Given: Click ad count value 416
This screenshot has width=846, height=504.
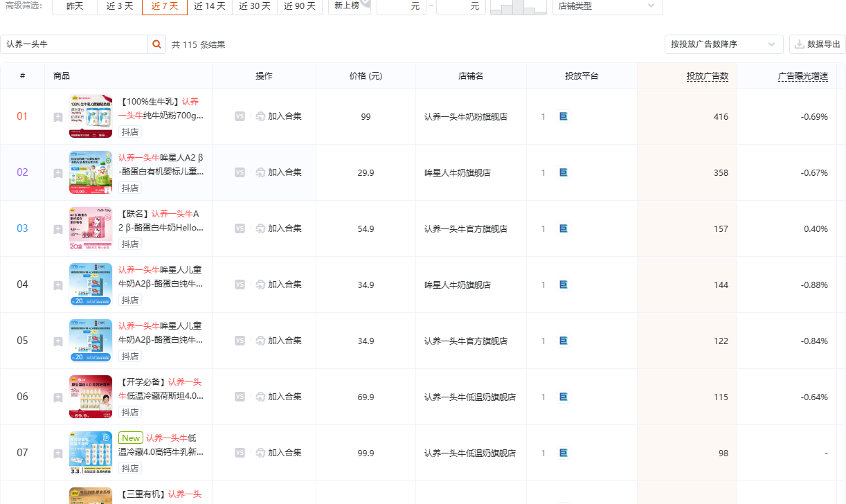Looking at the screenshot, I should pyautogui.click(x=721, y=117).
